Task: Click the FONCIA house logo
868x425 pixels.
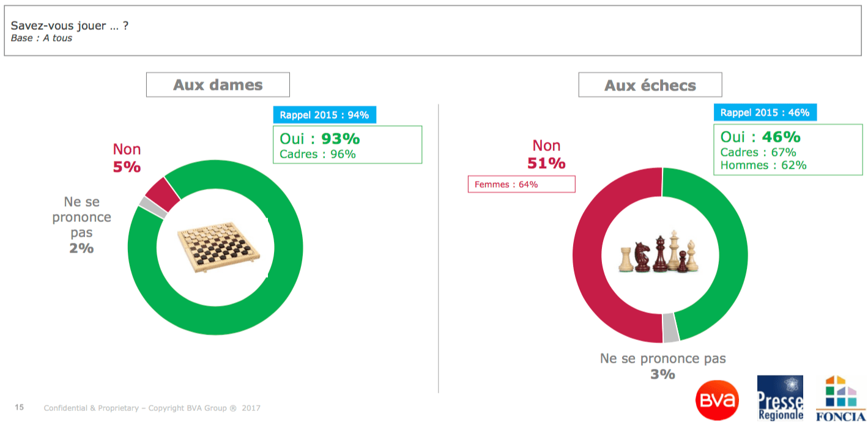Action: (841, 397)
